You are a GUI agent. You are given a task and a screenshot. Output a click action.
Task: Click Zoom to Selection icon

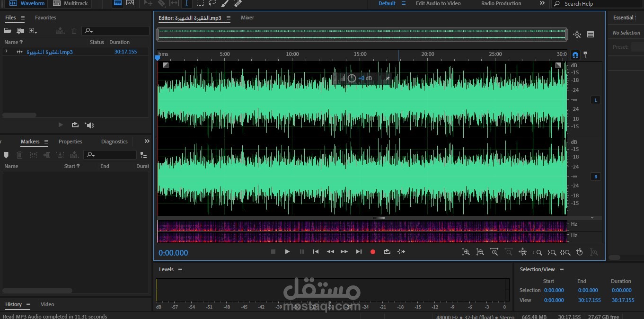(x=565, y=252)
